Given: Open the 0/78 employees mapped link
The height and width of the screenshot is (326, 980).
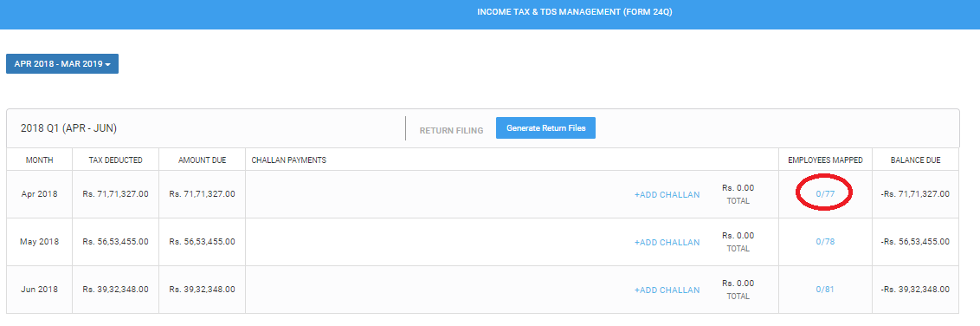Looking at the screenshot, I should point(825,242).
